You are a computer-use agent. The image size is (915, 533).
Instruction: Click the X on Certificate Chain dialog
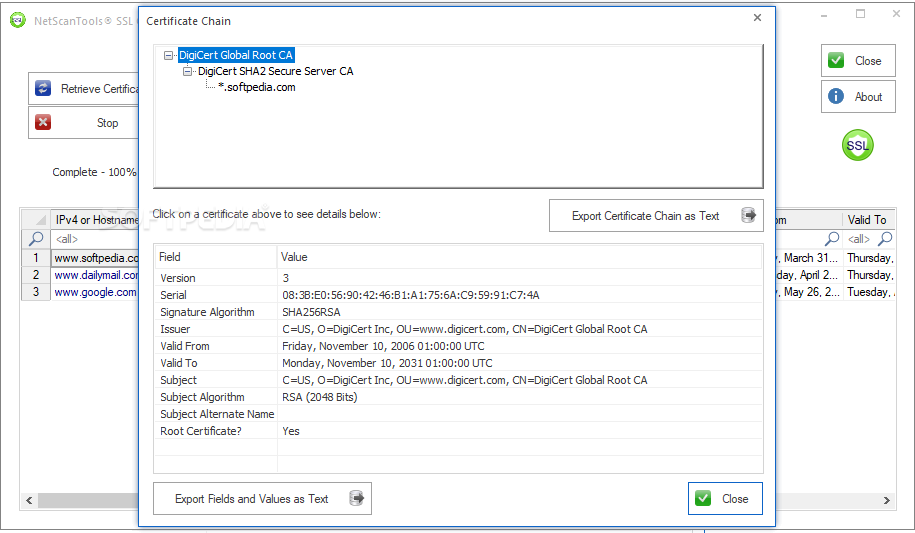pos(757,18)
